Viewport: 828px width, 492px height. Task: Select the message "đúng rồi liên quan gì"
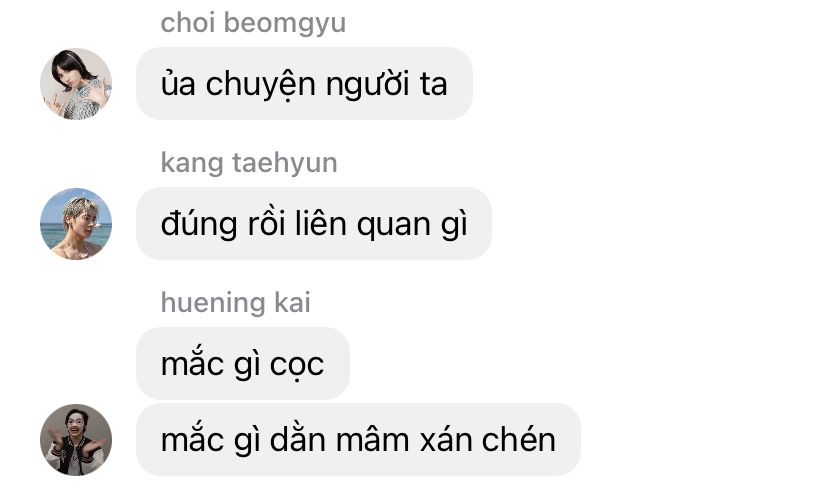(314, 223)
